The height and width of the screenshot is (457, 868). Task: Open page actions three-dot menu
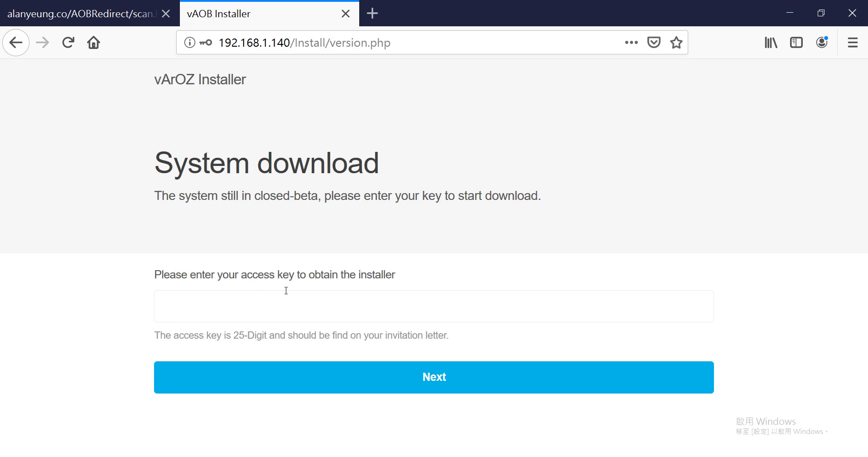631,43
